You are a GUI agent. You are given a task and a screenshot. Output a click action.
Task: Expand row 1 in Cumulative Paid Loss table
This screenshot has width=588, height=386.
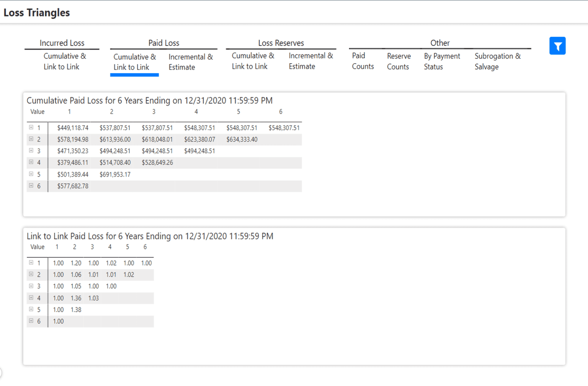(x=31, y=128)
